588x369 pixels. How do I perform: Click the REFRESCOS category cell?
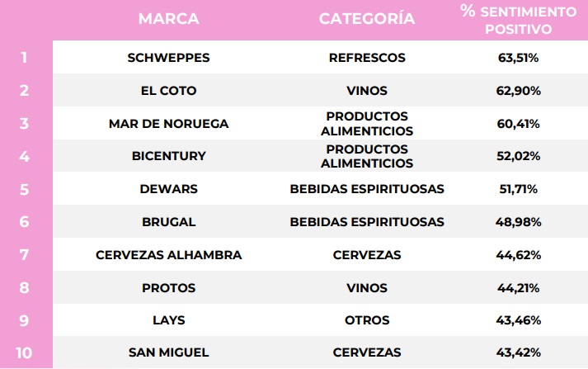[x=367, y=58]
